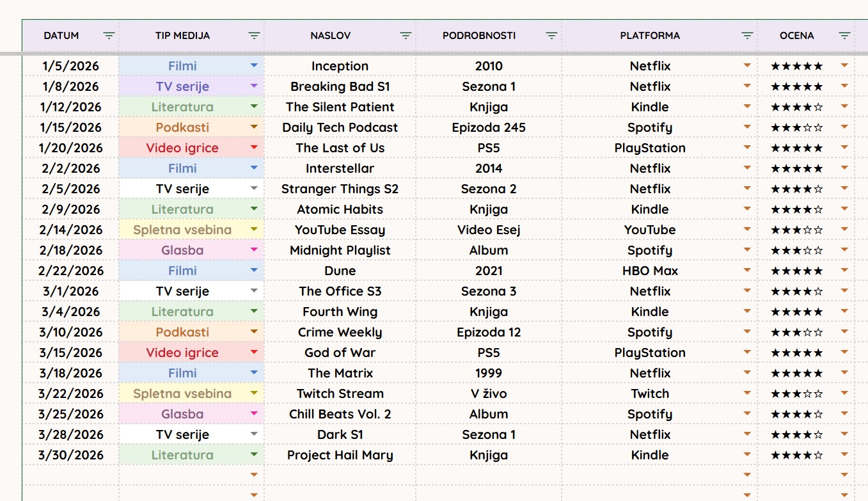
Task: Open the TV serije dropdown arrow for The Office S3
Action: coord(254,290)
